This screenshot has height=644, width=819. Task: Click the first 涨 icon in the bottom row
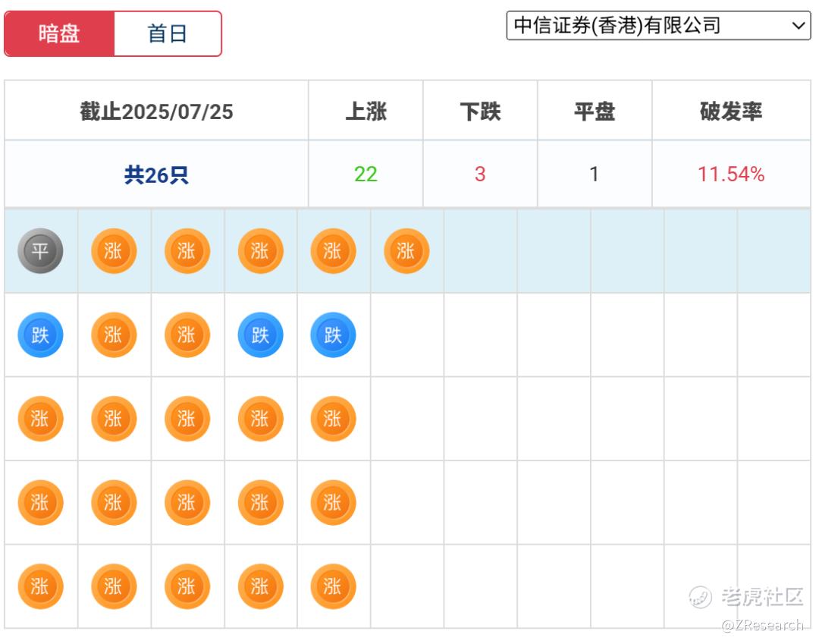40,586
